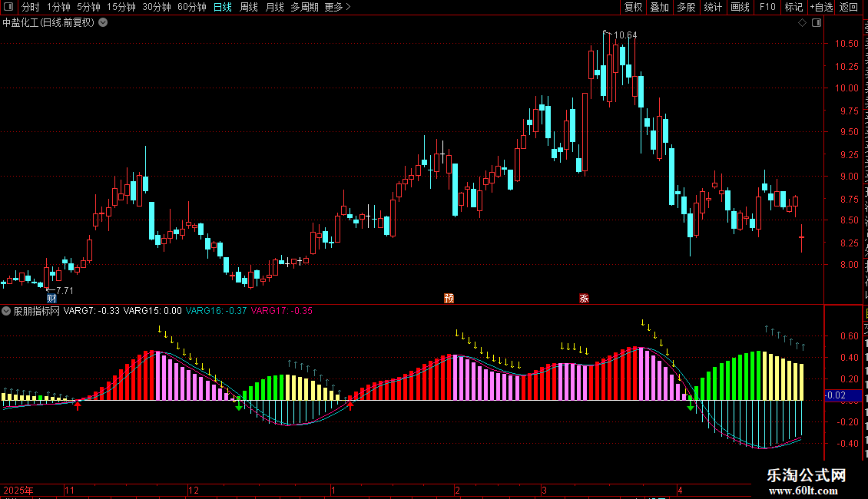Screen dimensions: 868x499
Task: Click the 预 forecast marker icon
Action: [449, 298]
